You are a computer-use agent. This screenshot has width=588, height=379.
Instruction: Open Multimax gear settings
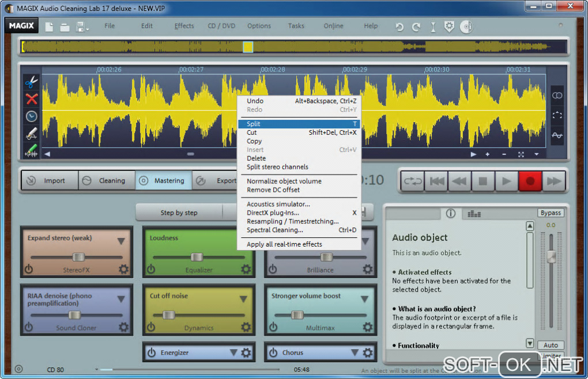pyautogui.click(x=368, y=327)
